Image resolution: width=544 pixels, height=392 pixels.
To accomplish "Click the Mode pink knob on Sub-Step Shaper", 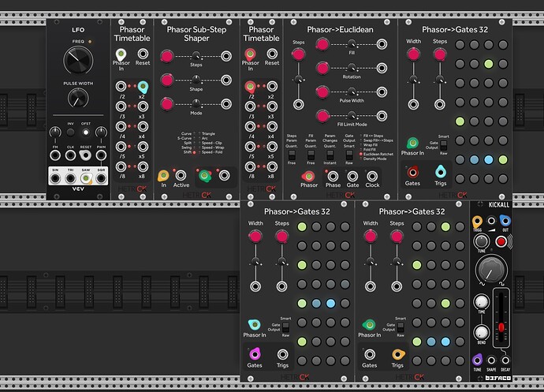I will pos(167,104).
